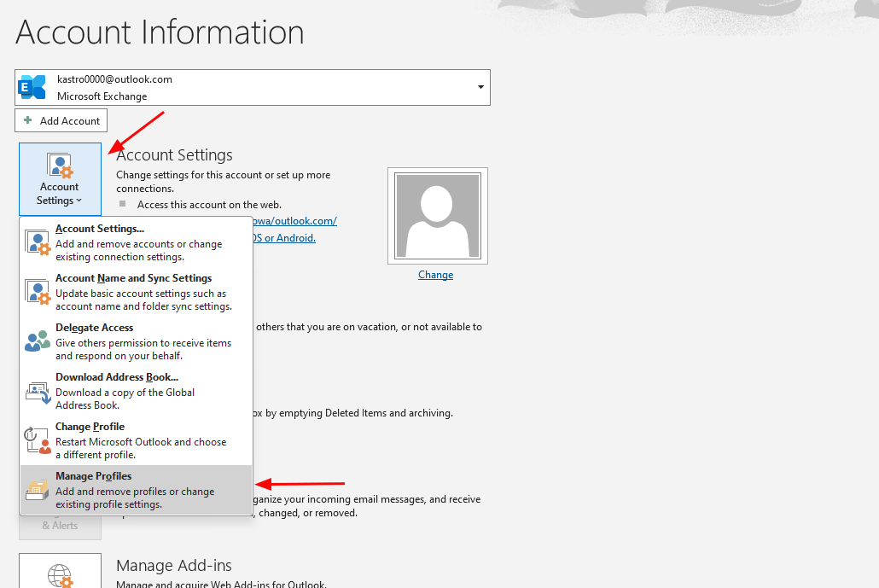
Task: Select the 'Change Profile' menu title text
Action: pos(90,427)
